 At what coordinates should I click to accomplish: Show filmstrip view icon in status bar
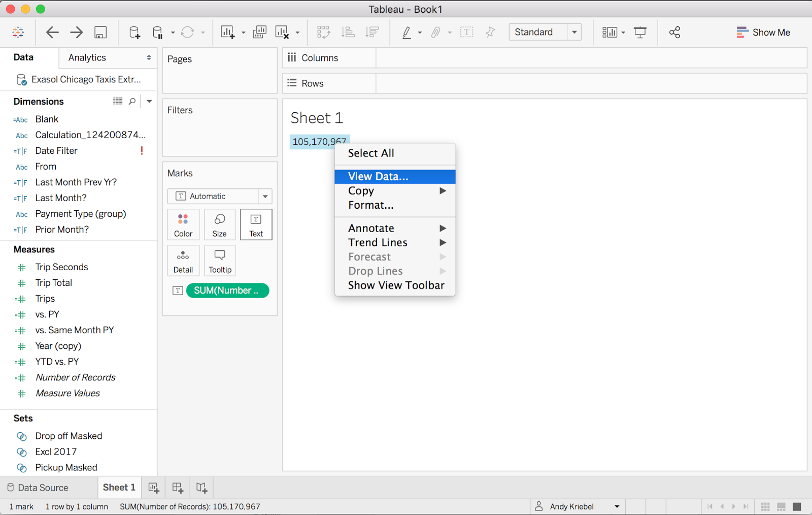tap(782, 506)
